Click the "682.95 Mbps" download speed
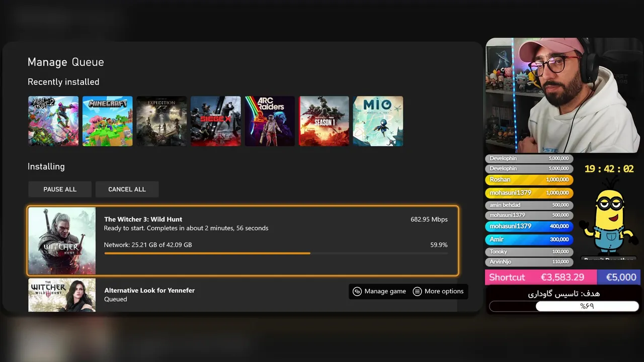This screenshot has height=362, width=644. [x=429, y=219]
